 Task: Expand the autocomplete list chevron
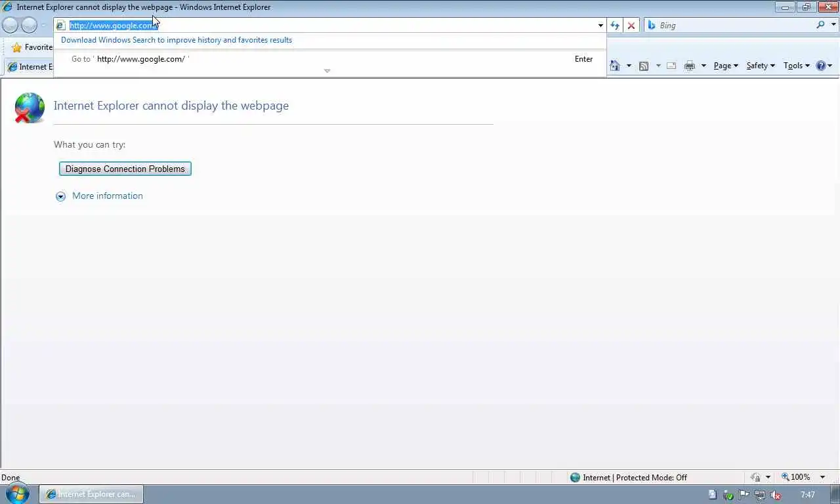pyautogui.click(x=327, y=71)
